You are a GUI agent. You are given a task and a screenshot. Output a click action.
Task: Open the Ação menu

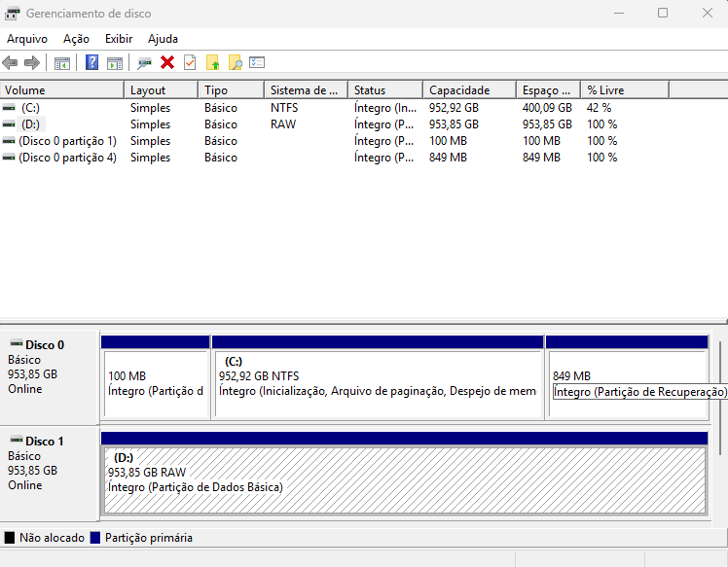(76, 39)
